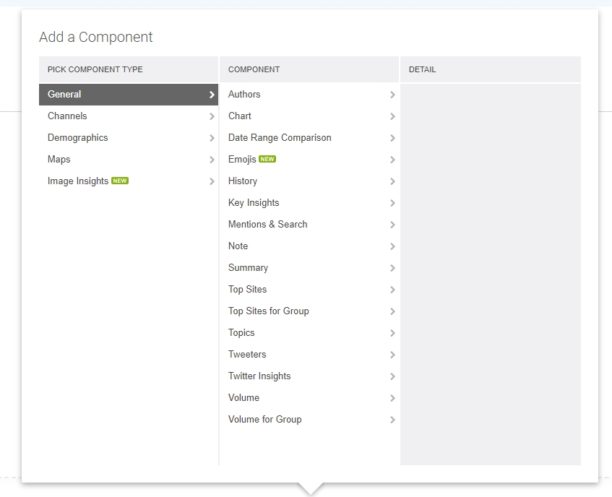612x497 pixels.
Task: Select the Emojis component
Action: (x=242, y=159)
